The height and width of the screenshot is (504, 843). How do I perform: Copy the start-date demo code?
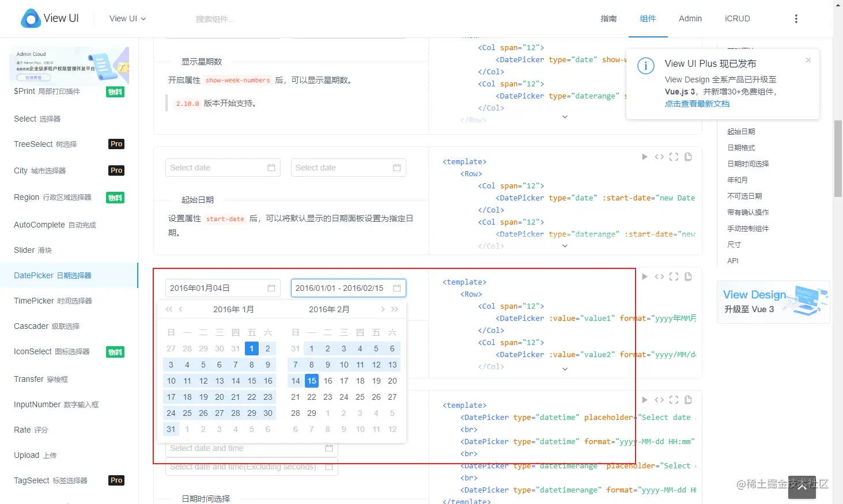click(688, 157)
